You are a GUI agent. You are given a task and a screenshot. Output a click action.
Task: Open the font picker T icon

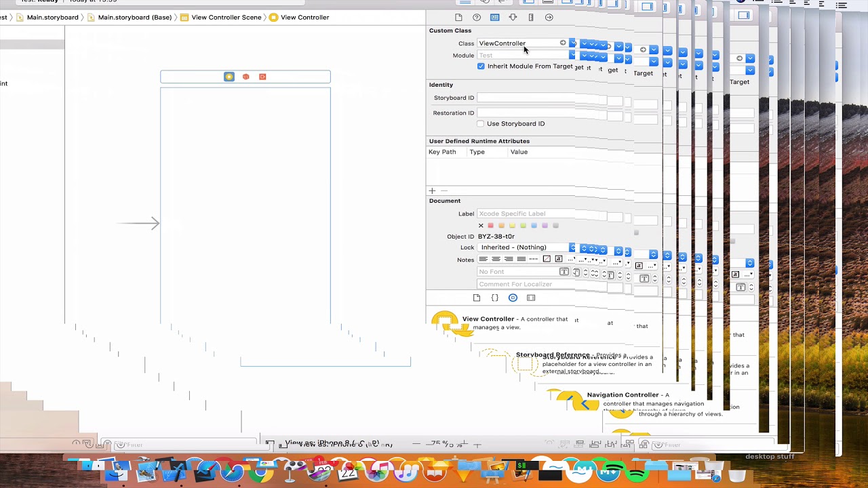pyautogui.click(x=564, y=272)
